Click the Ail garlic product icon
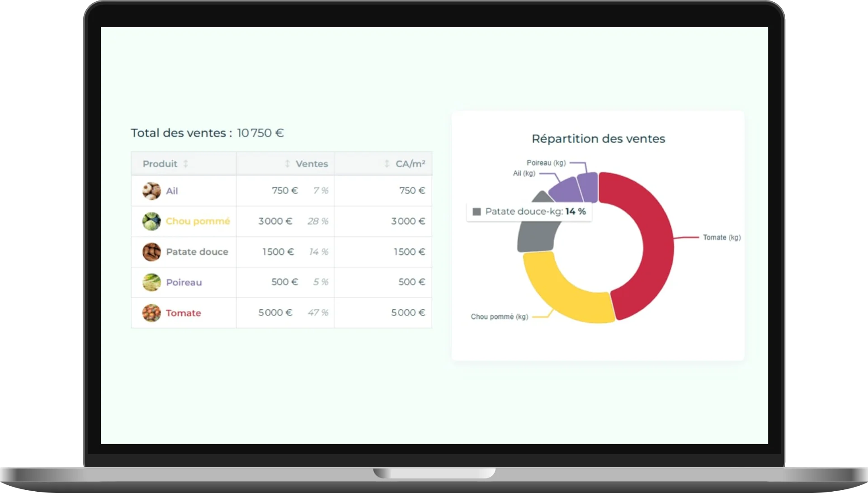 pos(151,191)
